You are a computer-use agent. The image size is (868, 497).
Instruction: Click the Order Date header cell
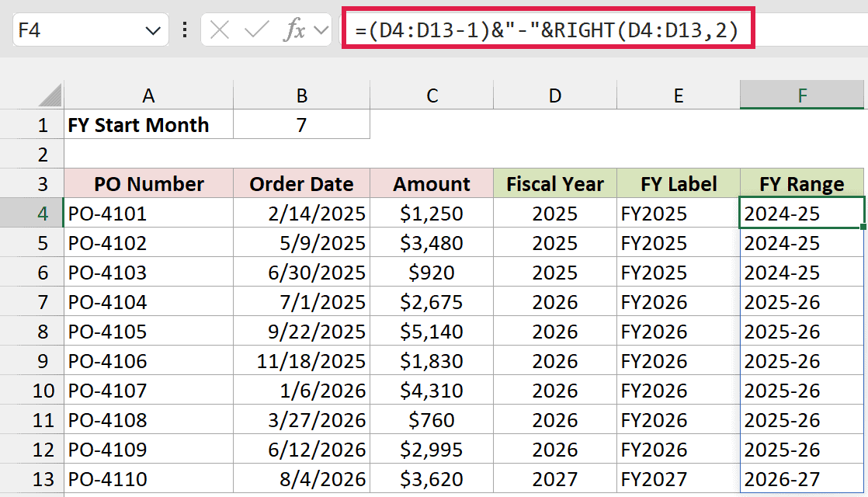click(x=302, y=183)
